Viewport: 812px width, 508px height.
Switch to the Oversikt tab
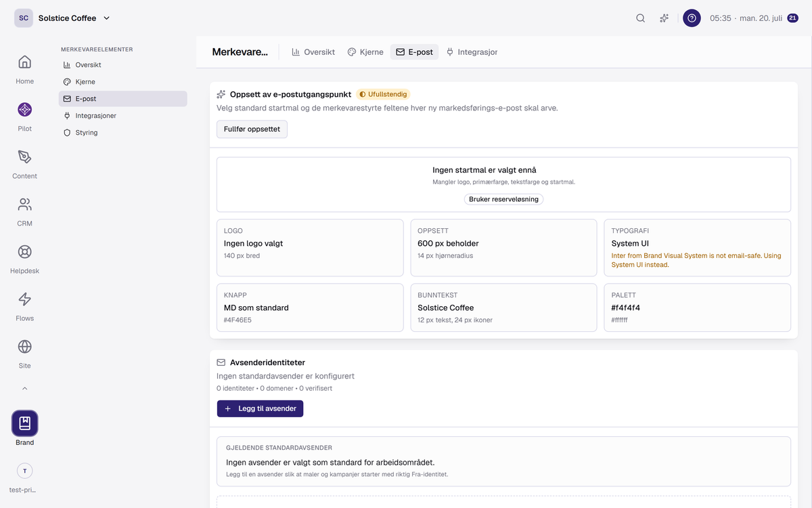point(313,52)
